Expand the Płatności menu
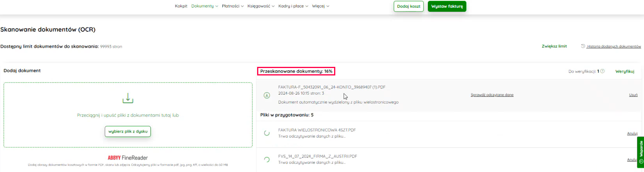The height and width of the screenshot is (172, 644). (233, 6)
